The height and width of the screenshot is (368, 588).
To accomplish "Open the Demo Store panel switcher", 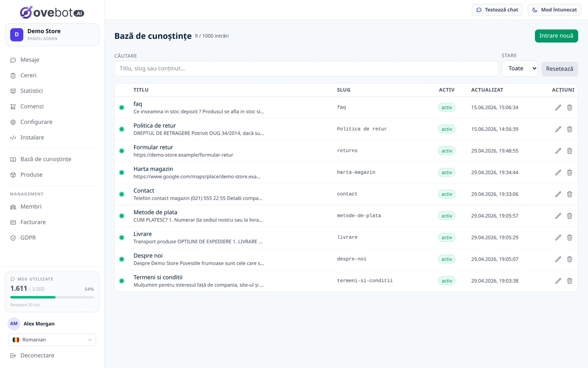I will (x=52, y=35).
